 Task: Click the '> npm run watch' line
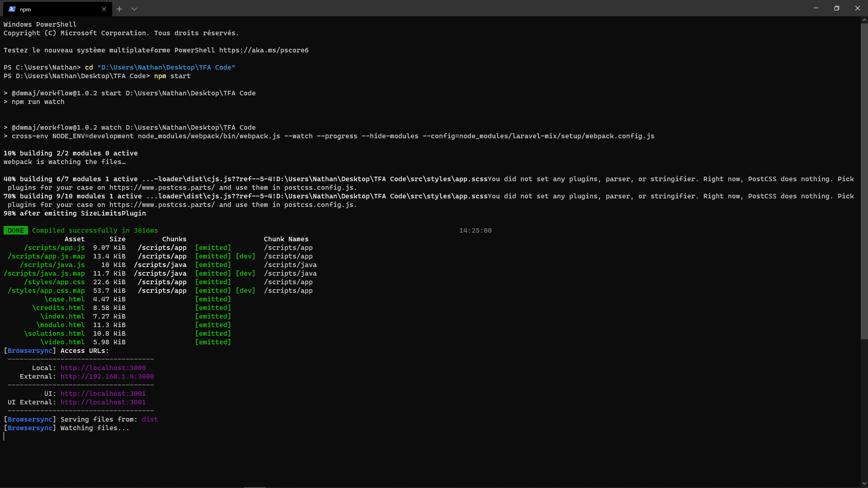click(x=34, y=102)
